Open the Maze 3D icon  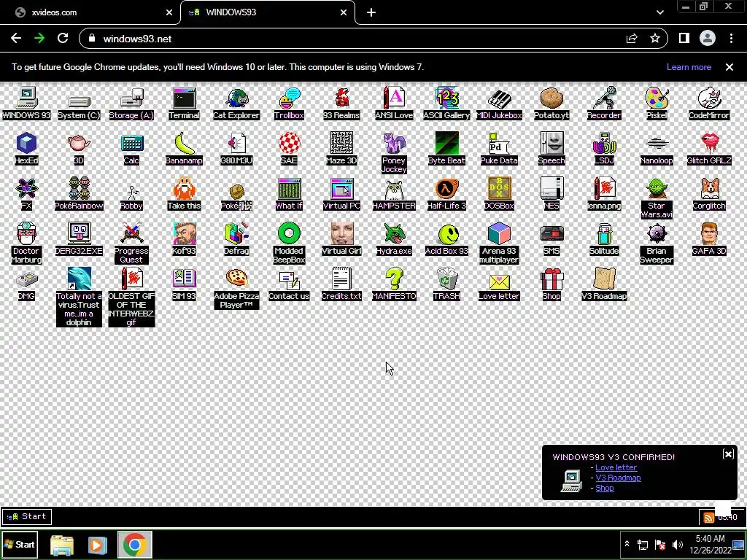pyautogui.click(x=341, y=149)
